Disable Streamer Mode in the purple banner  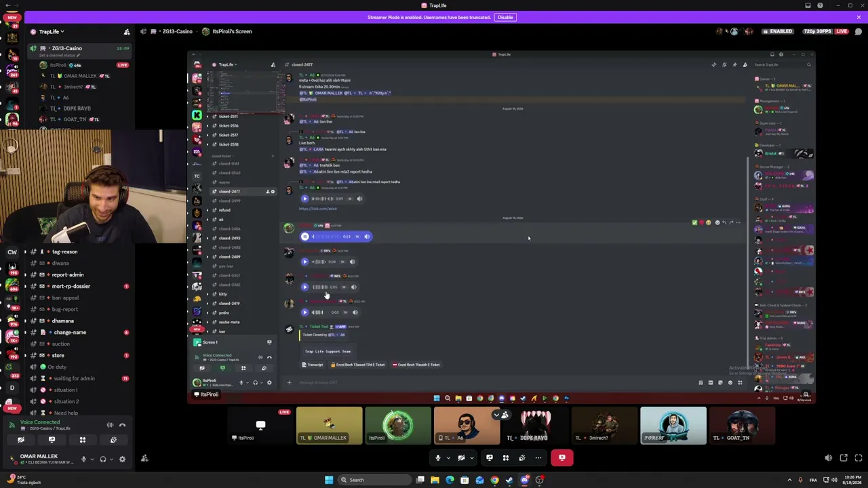coord(505,17)
